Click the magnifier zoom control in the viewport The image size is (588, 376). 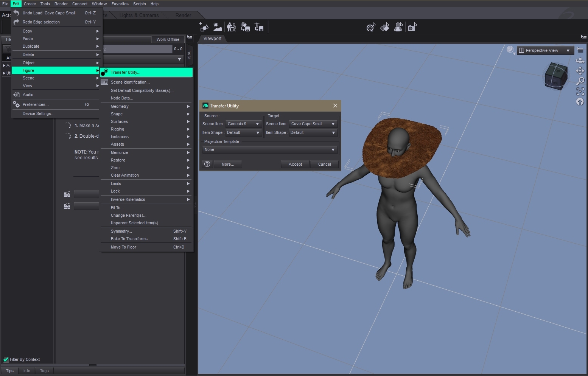[580, 81]
